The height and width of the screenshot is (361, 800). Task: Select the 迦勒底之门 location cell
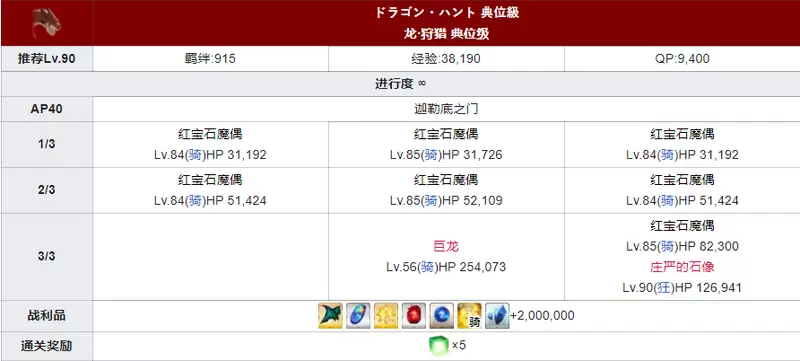pyautogui.click(x=446, y=109)
